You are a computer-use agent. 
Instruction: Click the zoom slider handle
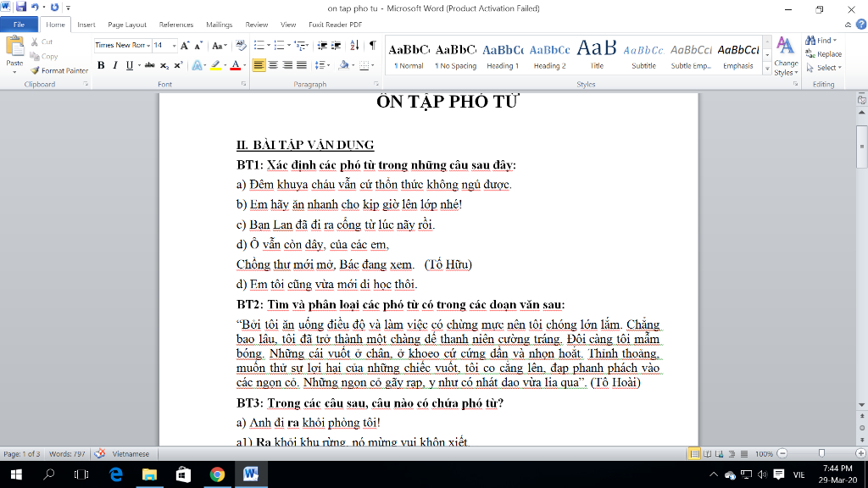point(821,454)
